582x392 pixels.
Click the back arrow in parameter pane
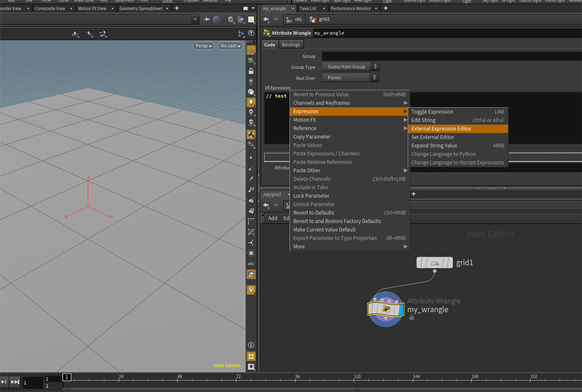tap(266, 19)
